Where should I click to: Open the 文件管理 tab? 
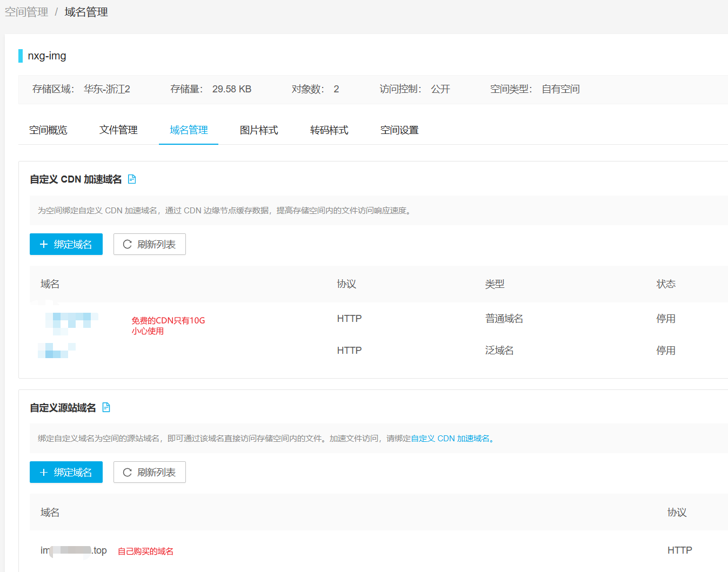pyautogui.click(x=118, y=130)
